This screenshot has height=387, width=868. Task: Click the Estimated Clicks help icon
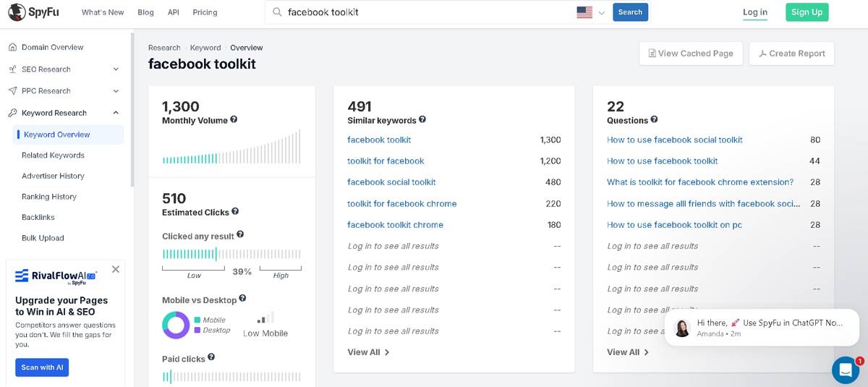pos(235,212)
